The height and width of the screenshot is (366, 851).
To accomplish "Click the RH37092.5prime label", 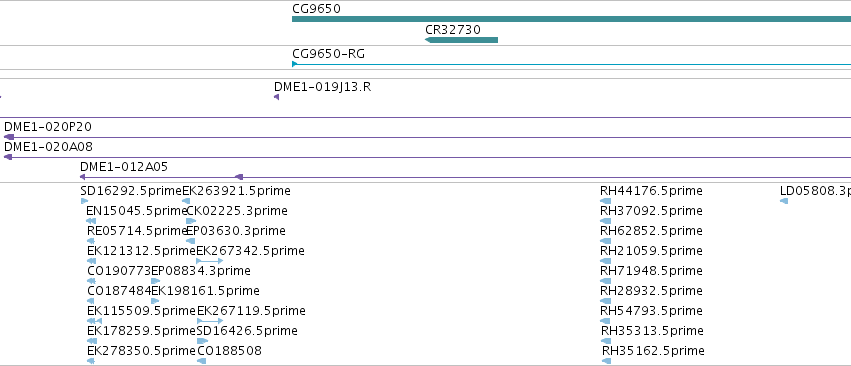I will (x=651, y=211).
